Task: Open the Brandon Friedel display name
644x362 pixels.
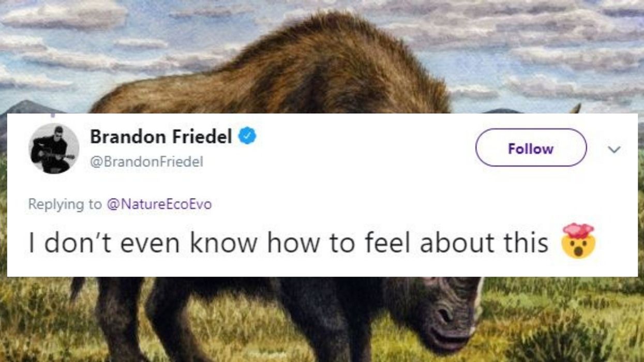Action: point(161,137)
